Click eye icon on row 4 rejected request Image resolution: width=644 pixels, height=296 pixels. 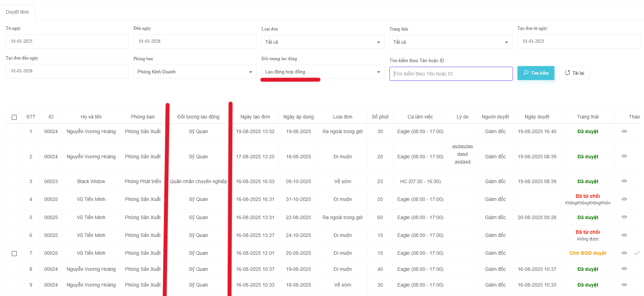point(624,199)
